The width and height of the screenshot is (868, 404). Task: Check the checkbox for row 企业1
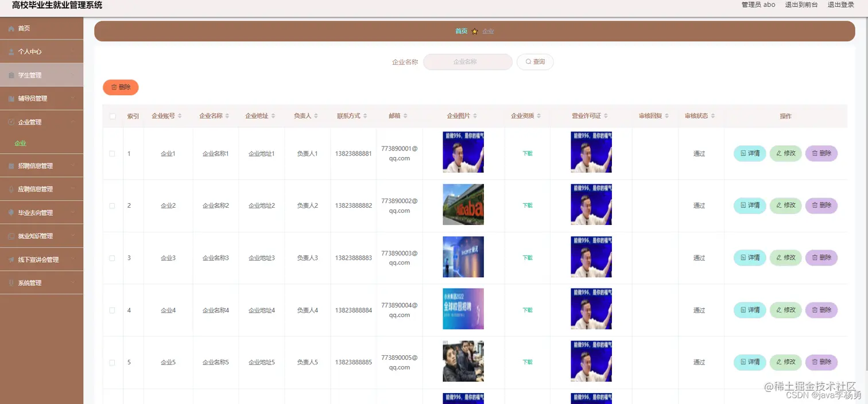112,154
